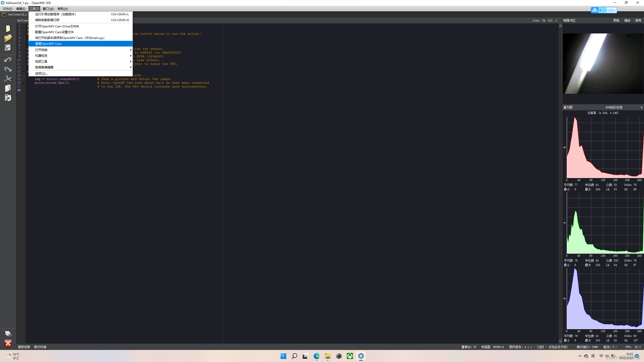
Task: Click the Disconnect plug icon
Action: click(x=8, y=334)
